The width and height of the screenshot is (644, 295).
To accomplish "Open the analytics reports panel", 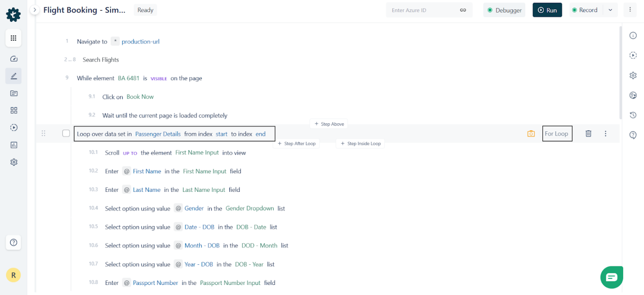I will click(13, 145).
